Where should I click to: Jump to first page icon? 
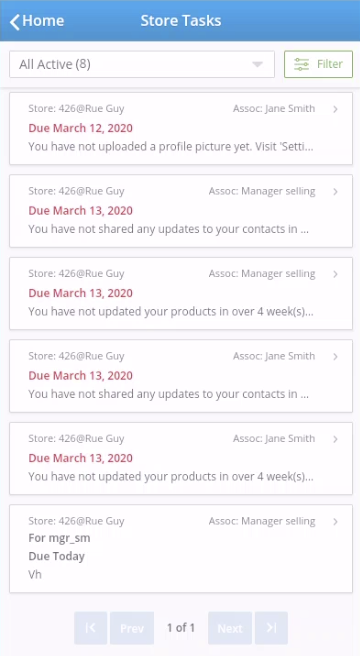(x=91, y=628)
